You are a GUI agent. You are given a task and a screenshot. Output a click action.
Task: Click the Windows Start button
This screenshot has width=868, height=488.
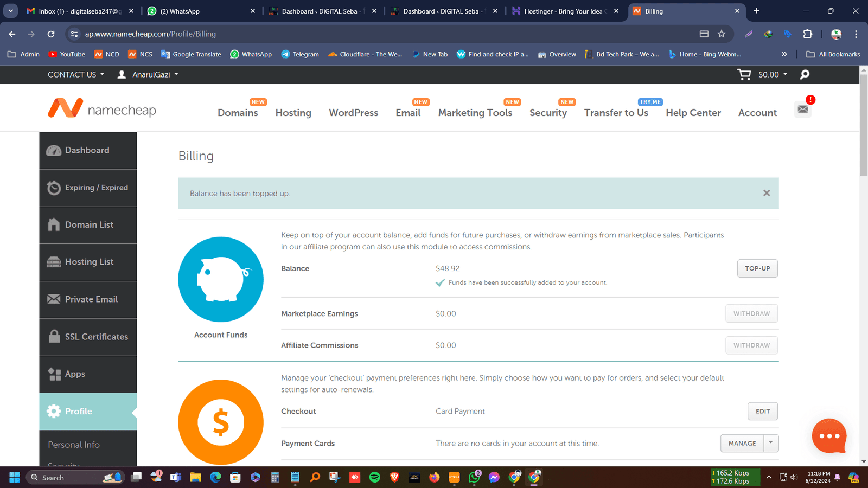pos(15,477)
